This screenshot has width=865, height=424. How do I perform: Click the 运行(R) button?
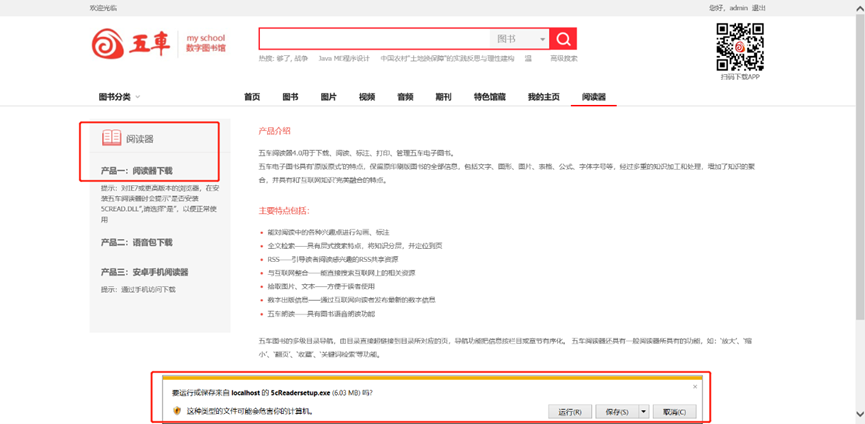coord(569,411)
